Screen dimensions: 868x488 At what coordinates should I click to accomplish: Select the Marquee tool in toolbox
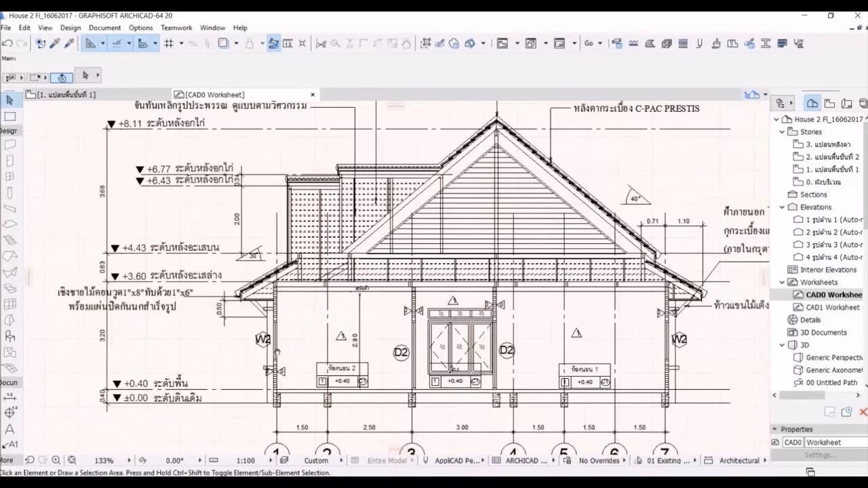coord(9,117)
